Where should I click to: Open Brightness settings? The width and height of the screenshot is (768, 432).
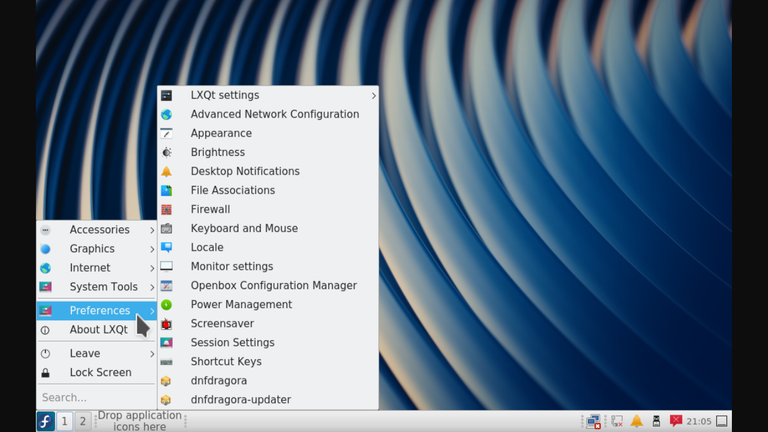[x=268, y=152]
